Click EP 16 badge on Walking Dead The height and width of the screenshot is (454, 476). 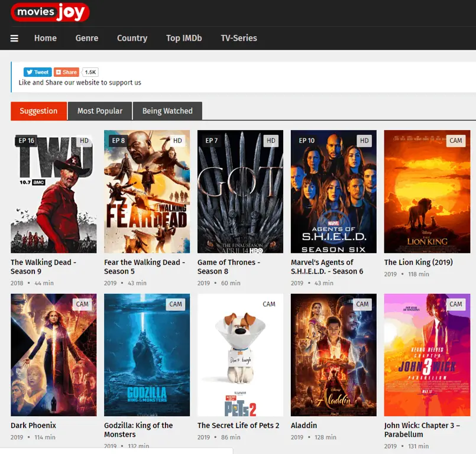26,141
